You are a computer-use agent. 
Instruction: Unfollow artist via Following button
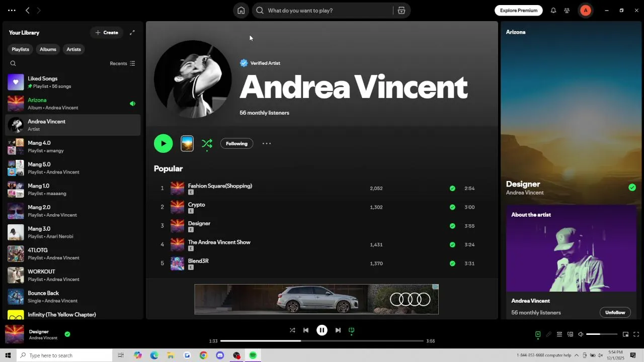point(236,144)
